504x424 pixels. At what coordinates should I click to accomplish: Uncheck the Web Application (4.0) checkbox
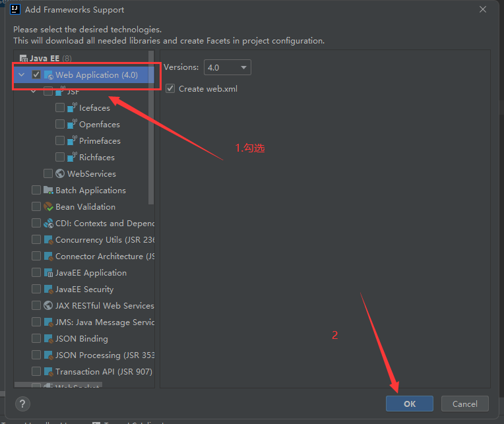tap(36, 75)
